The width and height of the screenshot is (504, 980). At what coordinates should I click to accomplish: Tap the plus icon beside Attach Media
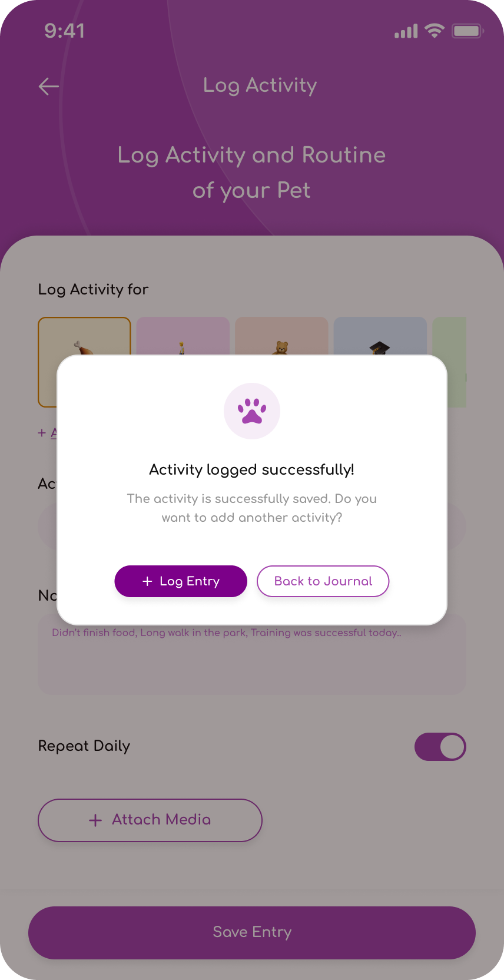click(x=95, y=820)
